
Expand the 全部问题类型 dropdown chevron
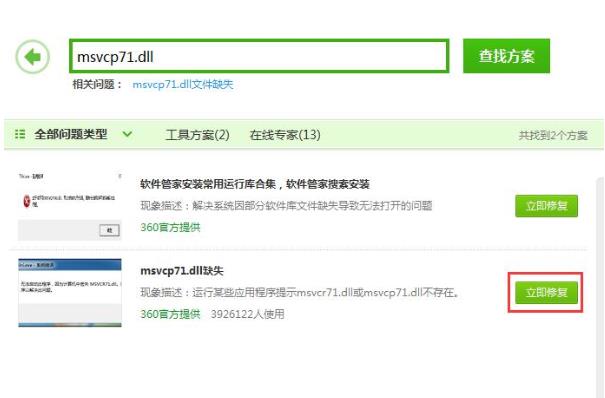(x=127, y=134)
